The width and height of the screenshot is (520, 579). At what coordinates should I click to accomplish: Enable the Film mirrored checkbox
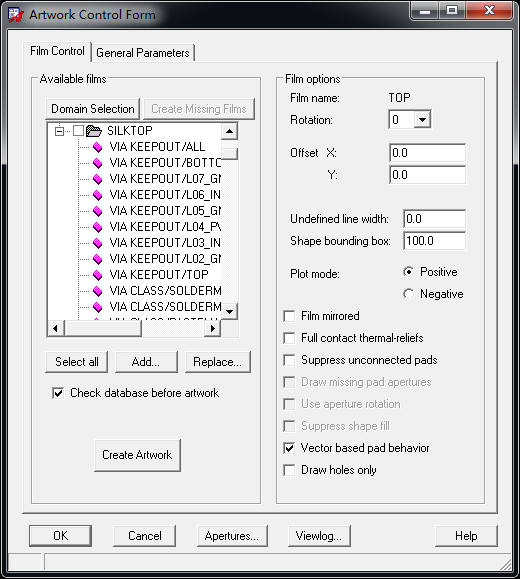tap(289, 316)
